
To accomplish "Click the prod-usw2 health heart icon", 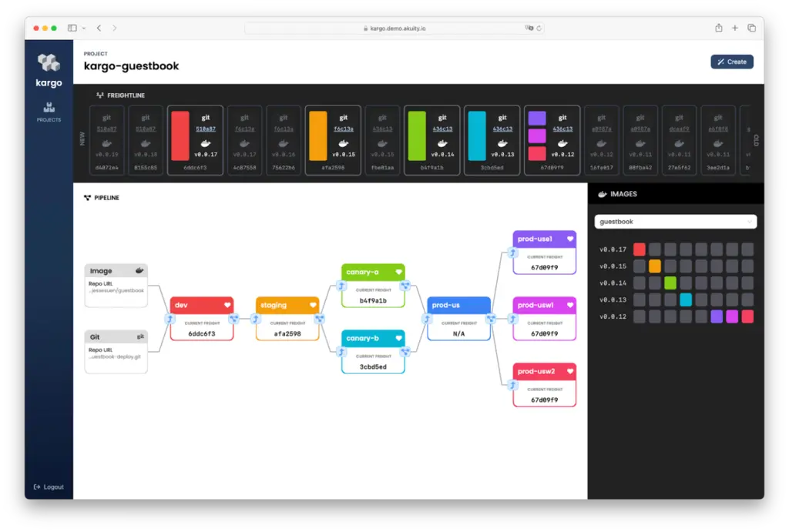I will click(570, 371).
